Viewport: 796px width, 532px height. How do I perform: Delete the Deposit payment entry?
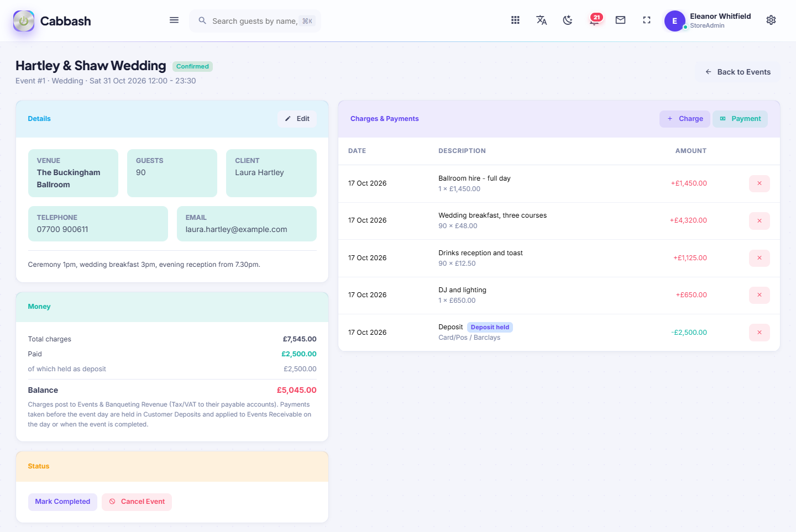(760, 333)
